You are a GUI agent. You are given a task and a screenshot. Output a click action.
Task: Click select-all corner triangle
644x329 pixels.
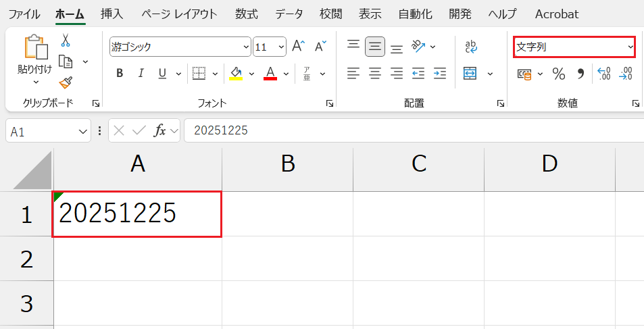pos(33,170)
